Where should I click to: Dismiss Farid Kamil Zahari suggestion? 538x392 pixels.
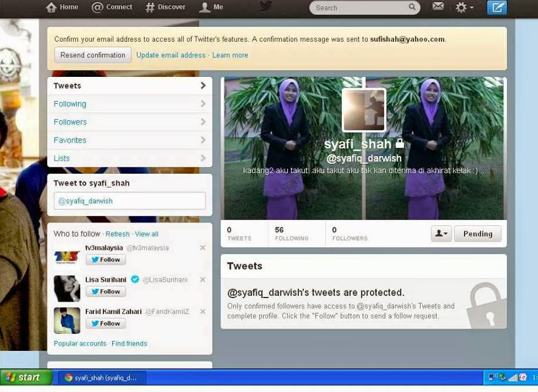(203, 312)
